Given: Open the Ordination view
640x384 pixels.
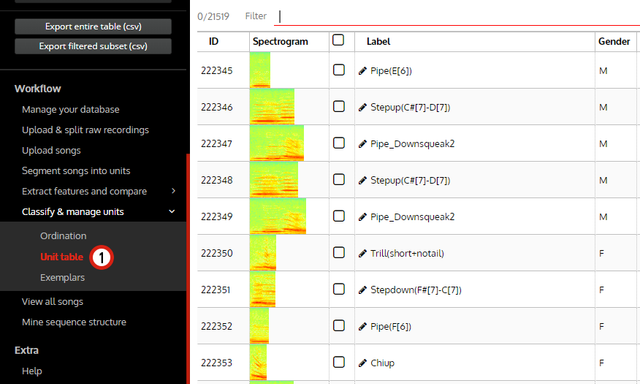Looking at the screenshot, I should coord(63,236).
